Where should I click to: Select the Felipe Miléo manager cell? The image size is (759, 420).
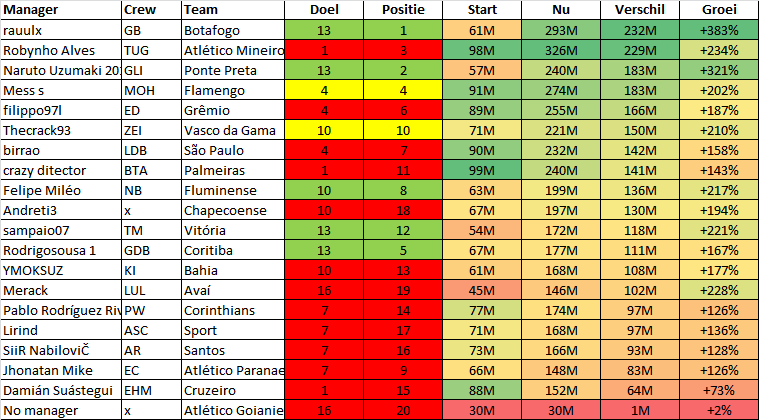click(61, 191)
